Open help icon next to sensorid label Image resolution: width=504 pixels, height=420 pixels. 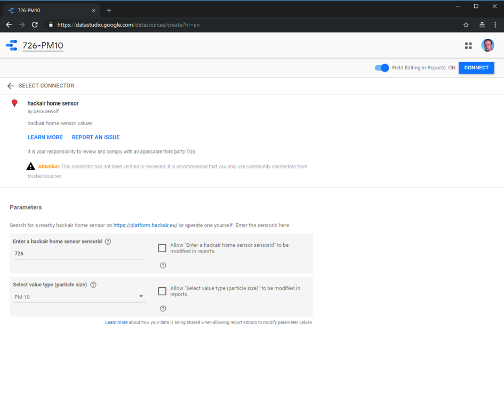point(108,241)
